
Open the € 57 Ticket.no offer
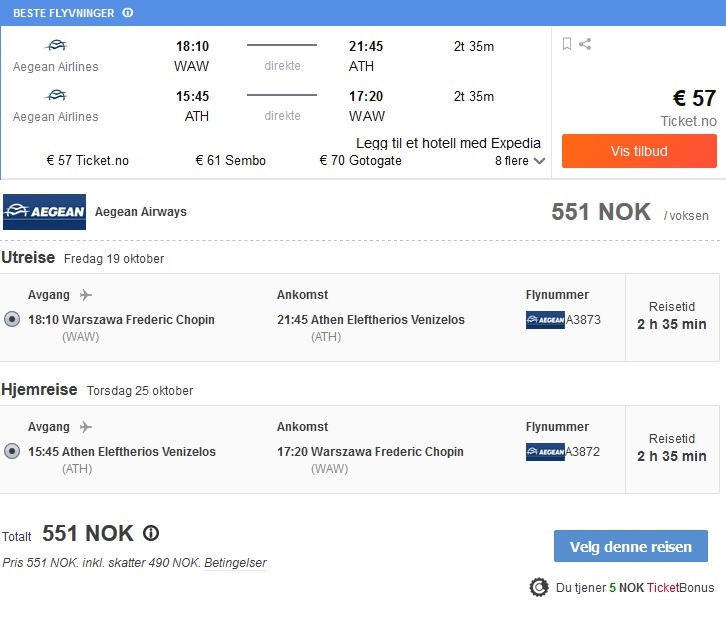click(88, 161)
